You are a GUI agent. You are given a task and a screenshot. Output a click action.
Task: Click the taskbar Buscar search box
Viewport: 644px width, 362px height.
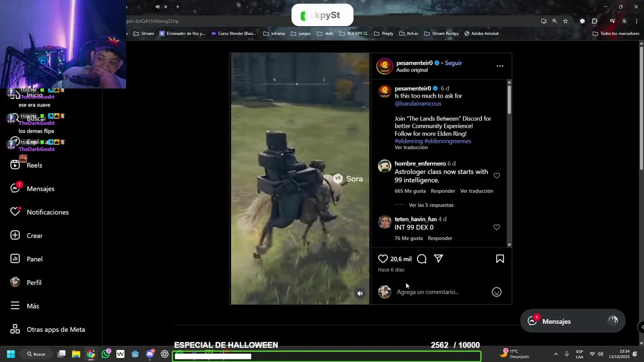[x=36, y=354]
